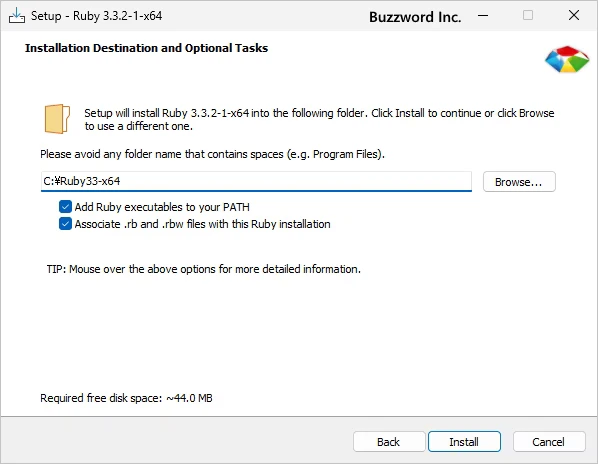
Task: Click the yellow folder icon
Action: [x=57, y=119]
